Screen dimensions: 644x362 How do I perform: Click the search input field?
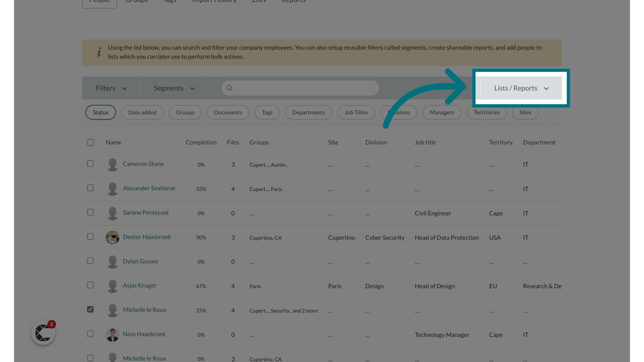(x=300, y=88)
